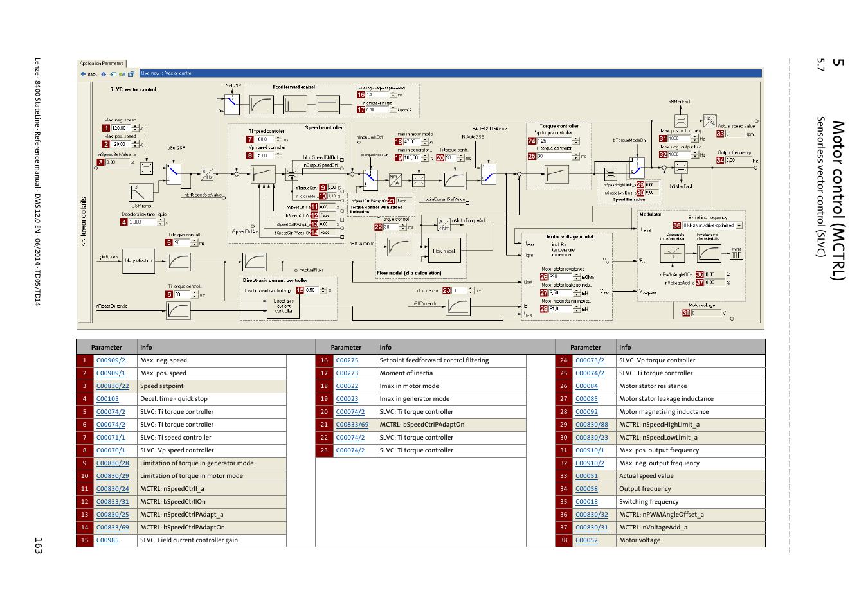Click the Motor stator leakage inductance field

pyautogui.click(x=560, y=293)
